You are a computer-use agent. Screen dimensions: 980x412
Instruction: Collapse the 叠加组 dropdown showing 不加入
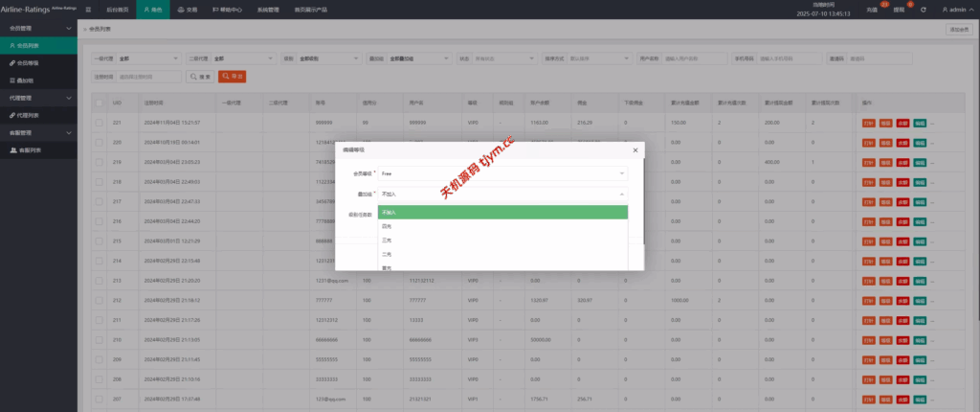[x=502, y=194]
